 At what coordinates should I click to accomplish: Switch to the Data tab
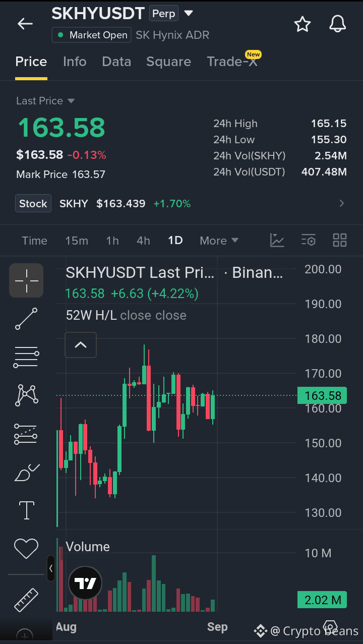pyautogui.click(x=116, y=62)
